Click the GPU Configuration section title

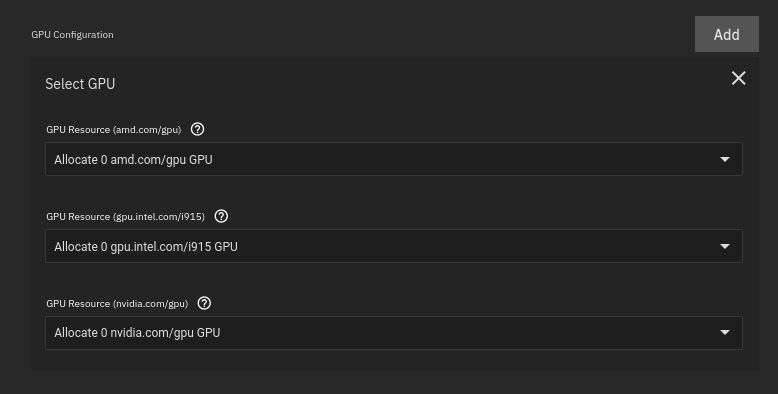click(x=72, y=35)
